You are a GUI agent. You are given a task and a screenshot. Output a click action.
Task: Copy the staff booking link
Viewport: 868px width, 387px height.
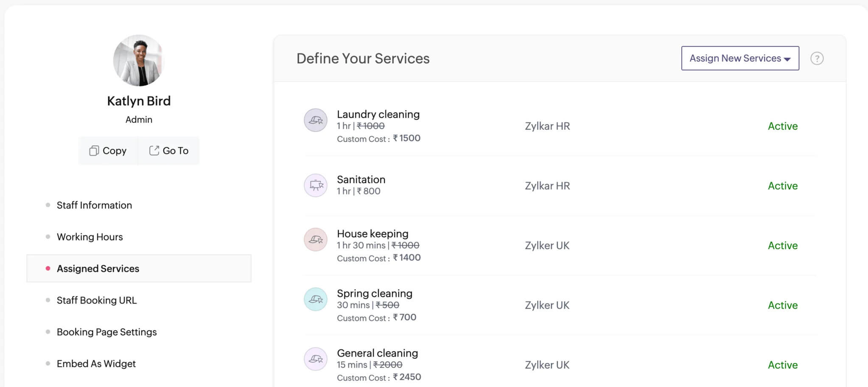pyautogui.click(x=108, y=151)
